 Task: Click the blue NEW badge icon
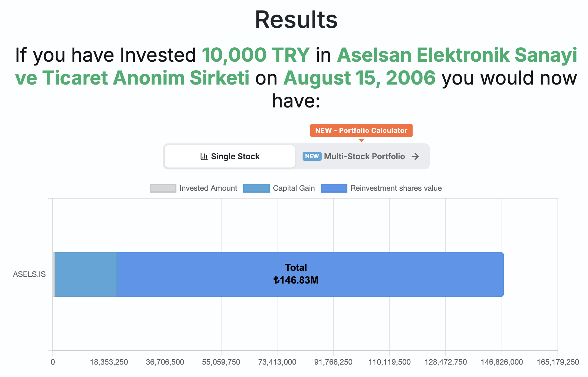pos(312,156)
